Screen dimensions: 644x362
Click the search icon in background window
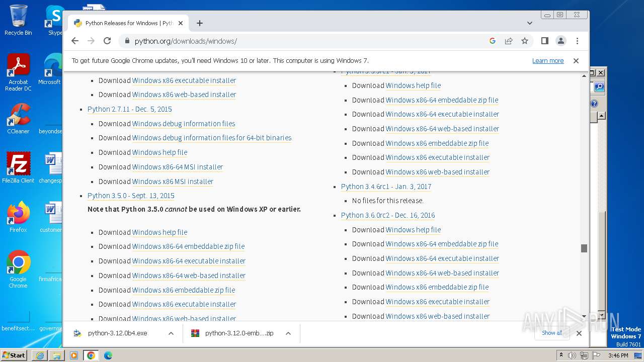[599, 87]
